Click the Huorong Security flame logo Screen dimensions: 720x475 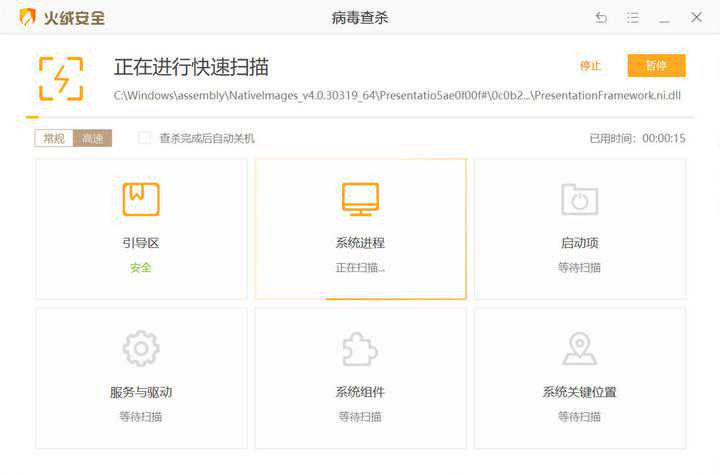(27, 17)
